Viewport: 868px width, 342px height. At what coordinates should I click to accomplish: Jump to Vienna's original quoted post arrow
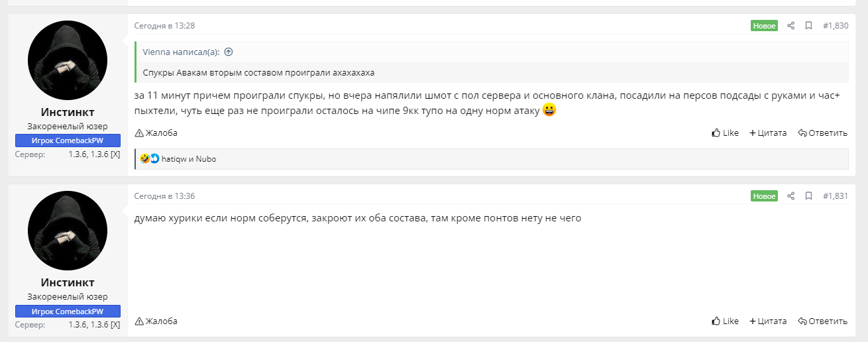(229, 52)
